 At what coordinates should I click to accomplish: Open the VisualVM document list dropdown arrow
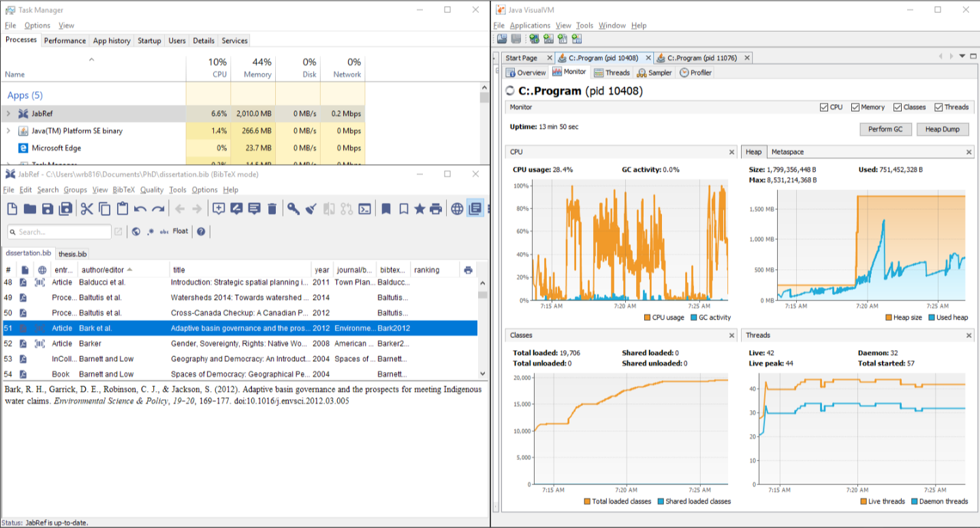[962, 57]
